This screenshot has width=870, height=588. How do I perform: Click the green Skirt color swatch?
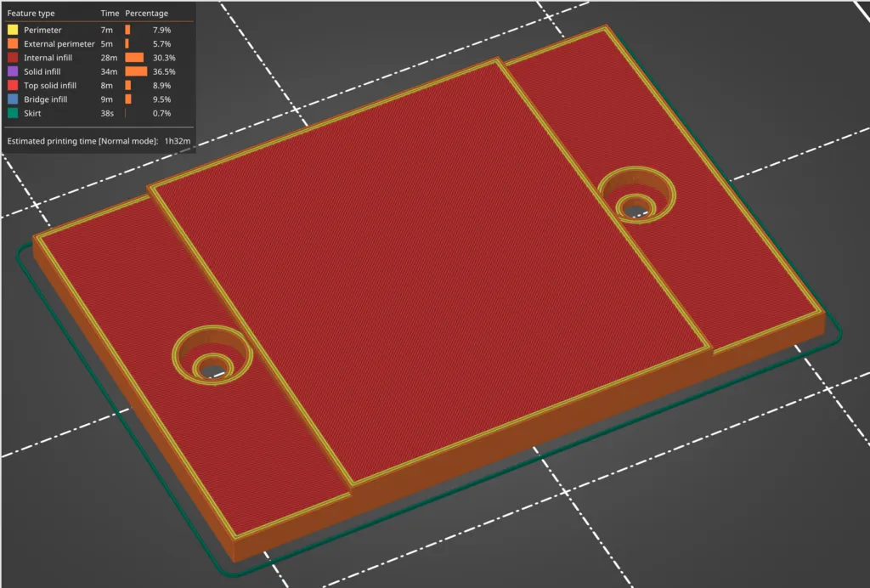(x=13, y=113)
